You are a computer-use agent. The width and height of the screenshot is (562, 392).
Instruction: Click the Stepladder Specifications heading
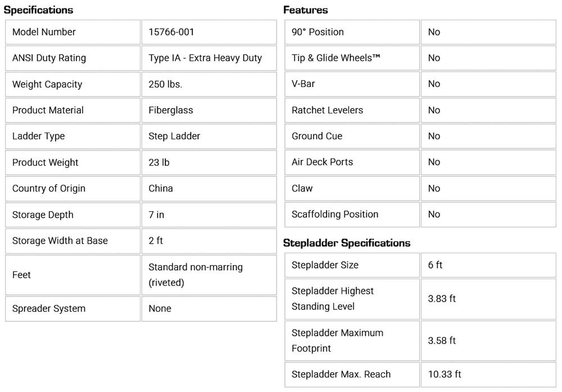pyautogui.click(x=347, y=243)
